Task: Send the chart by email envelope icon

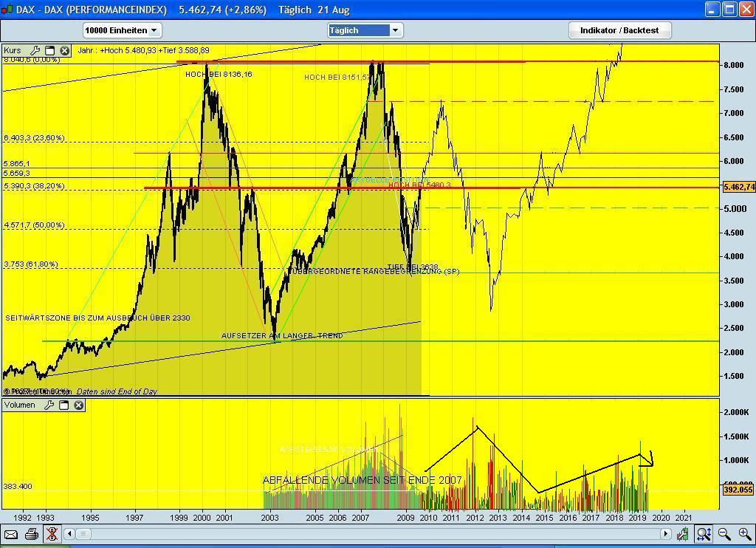Action: point(10,534)
